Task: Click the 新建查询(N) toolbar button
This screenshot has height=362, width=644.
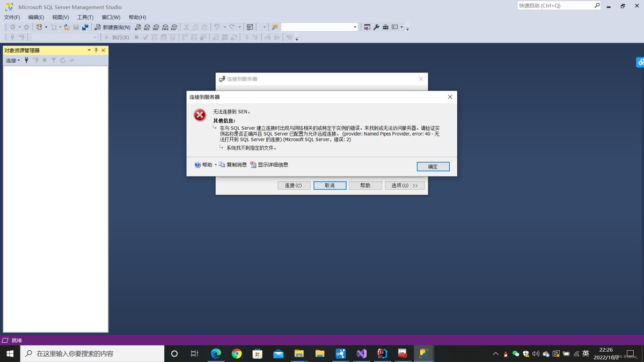Action: (112, 27)
